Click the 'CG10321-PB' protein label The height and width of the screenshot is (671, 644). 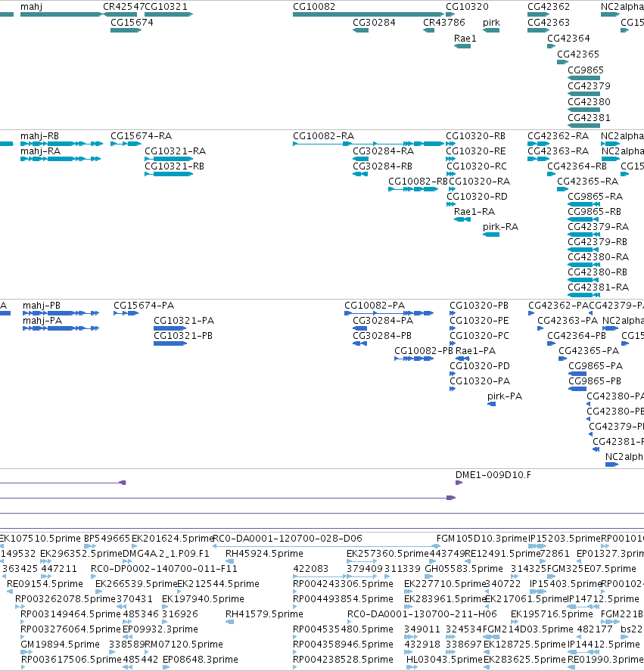click(183, 336)
